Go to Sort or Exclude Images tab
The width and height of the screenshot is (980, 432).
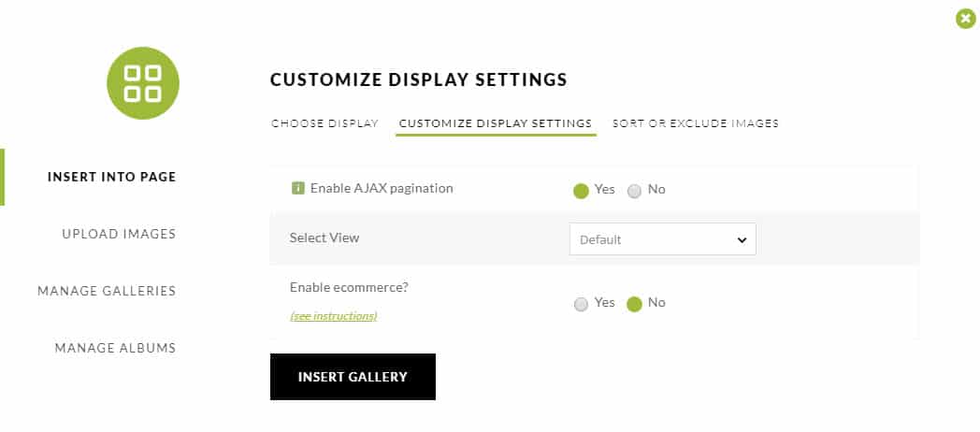(x=696, y=123)
